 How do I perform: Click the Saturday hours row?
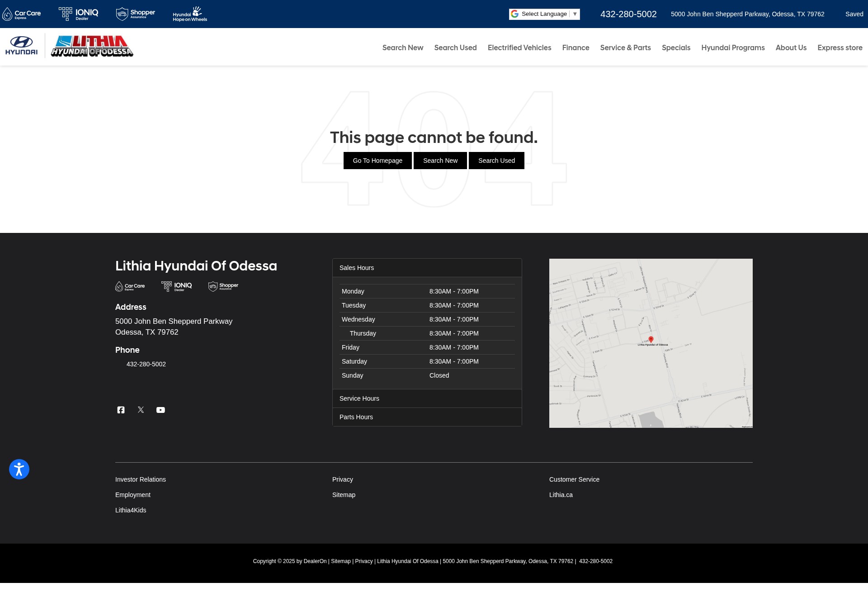click(427, 361)
